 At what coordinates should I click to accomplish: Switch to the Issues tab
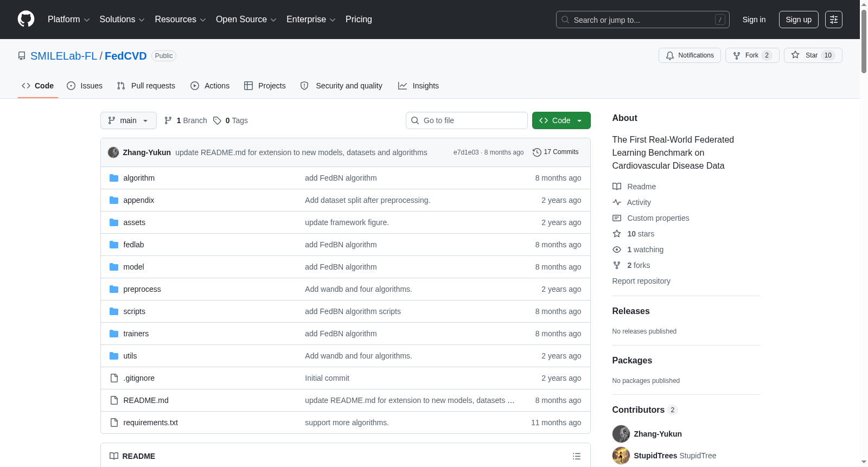pyautogui.click(x=85, y=86)
